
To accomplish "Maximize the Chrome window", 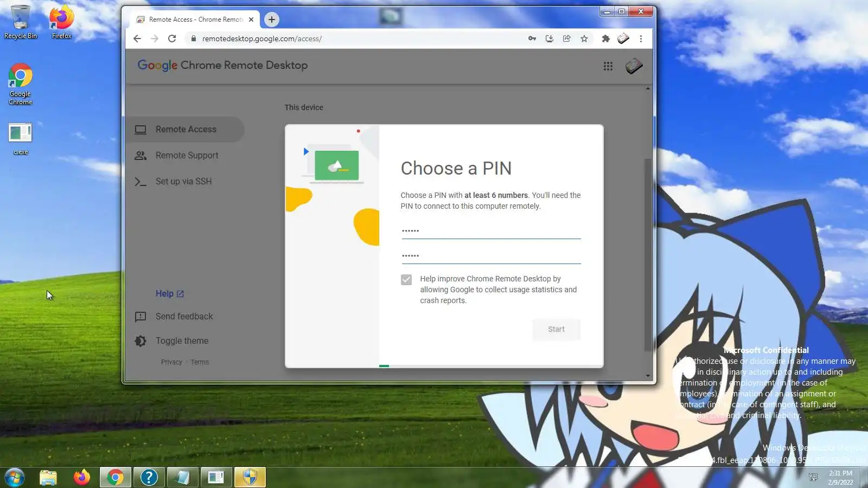I will click(x=622, y=11).
